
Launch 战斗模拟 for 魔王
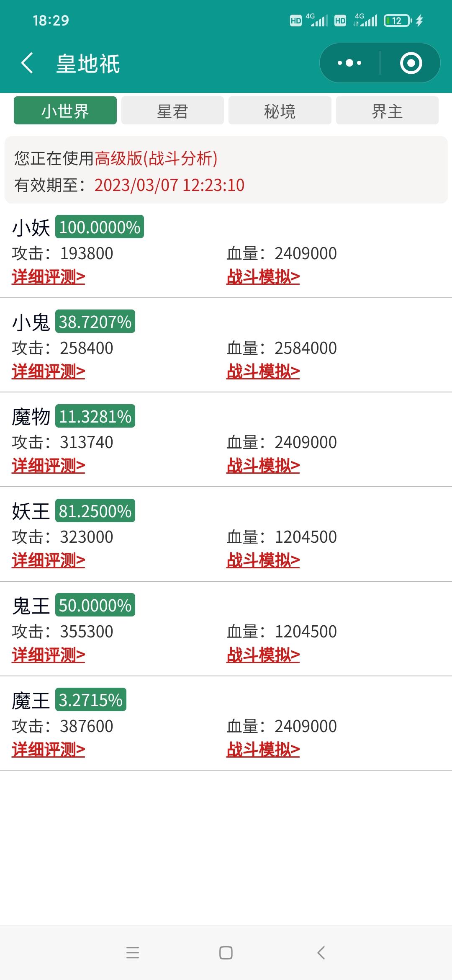(x=263, y=750)
